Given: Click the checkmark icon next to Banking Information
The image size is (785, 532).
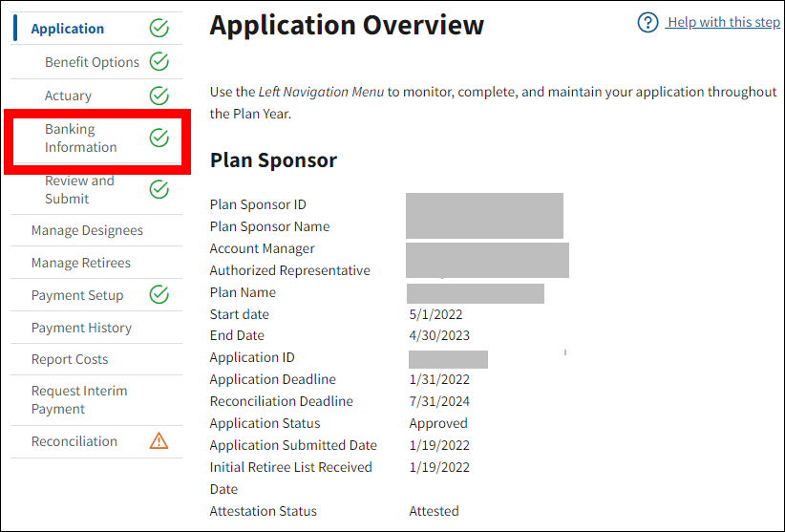Looking at the screenshot, I should pyautogui.click(x=159, y=138).
